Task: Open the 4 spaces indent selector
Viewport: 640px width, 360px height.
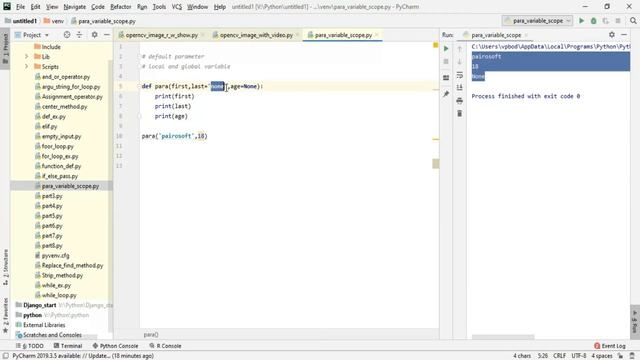Action: point(602,356)
